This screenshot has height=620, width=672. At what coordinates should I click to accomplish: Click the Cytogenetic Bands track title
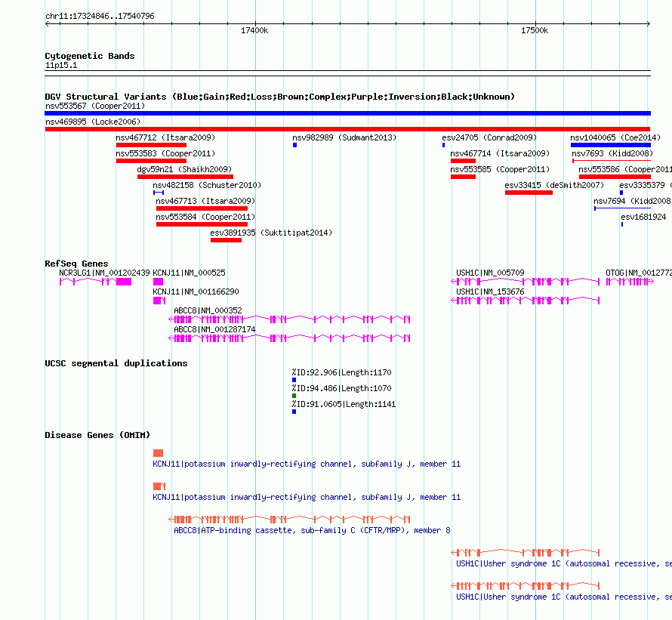(90, 56)
